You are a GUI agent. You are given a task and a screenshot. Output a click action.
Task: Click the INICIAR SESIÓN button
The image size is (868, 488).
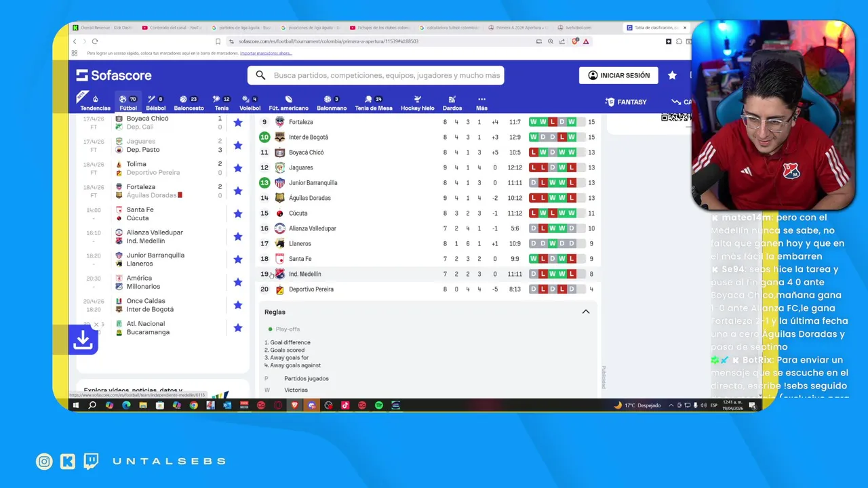point(618,75)
